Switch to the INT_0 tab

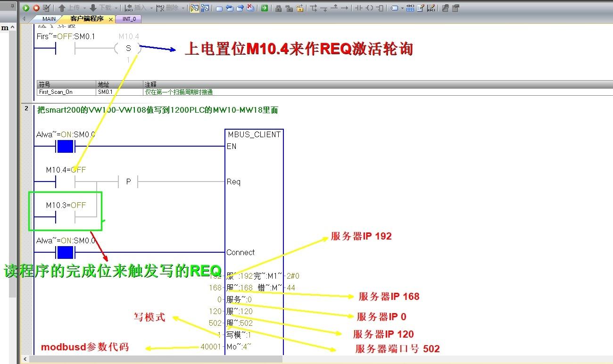129,19
